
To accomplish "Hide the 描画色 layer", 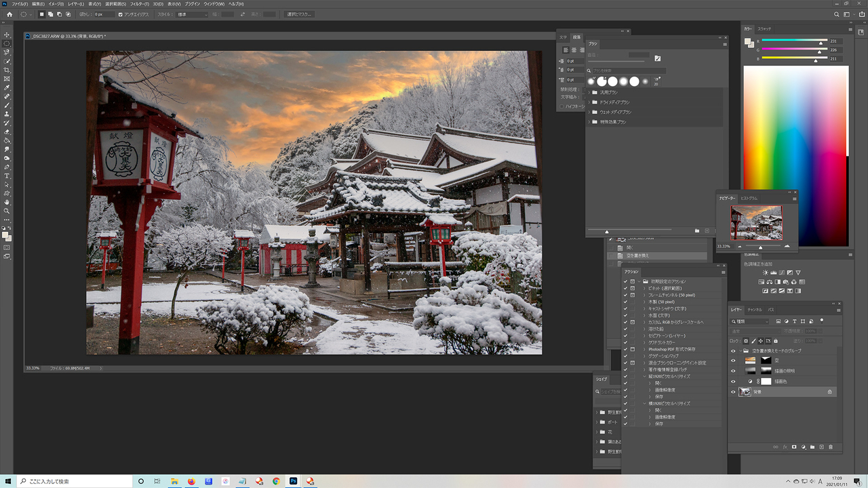I will point(733,382).
